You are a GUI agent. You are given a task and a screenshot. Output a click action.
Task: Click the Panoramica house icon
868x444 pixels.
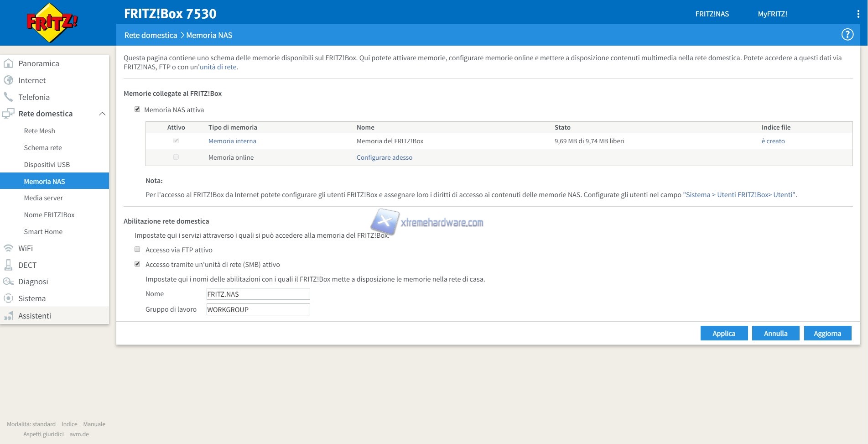8,63
